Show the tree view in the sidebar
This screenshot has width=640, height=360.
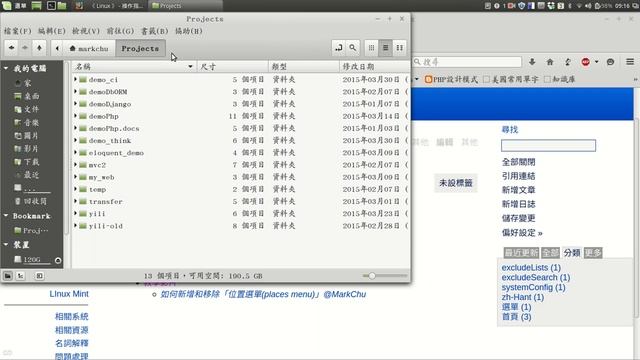pos(20,276)
